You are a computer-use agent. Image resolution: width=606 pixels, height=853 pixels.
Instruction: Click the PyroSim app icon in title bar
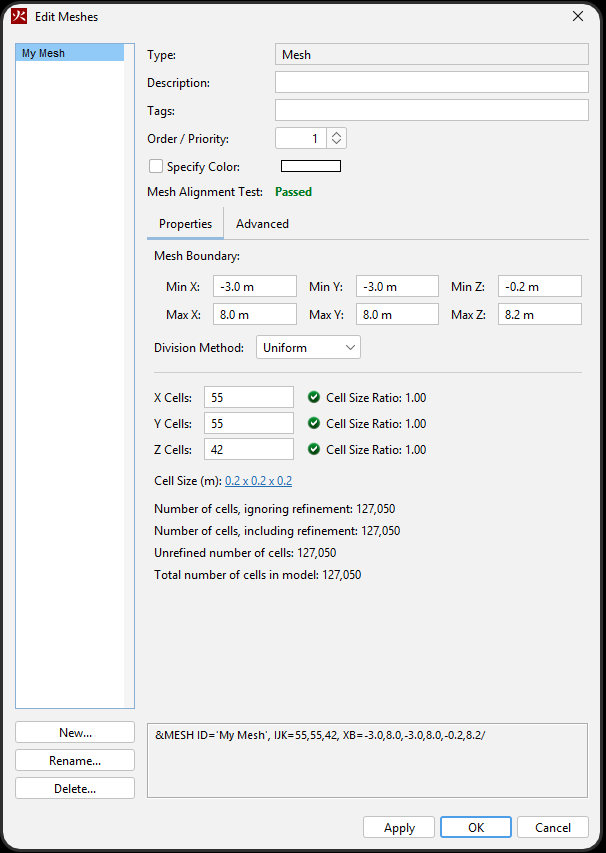point(19,16)
